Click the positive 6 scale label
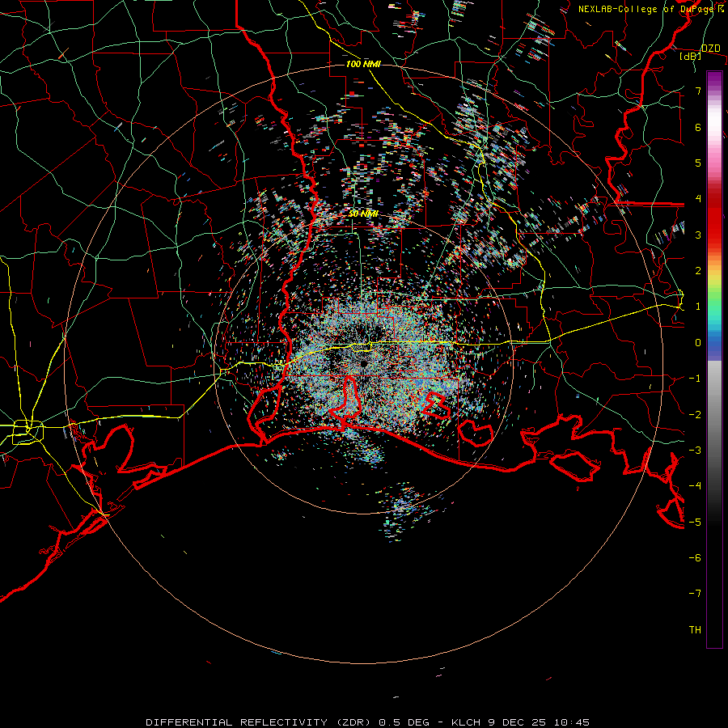Image resolution: width=728 pixels, height=728 pixels. pyautogui.click(x=698, y=127)
